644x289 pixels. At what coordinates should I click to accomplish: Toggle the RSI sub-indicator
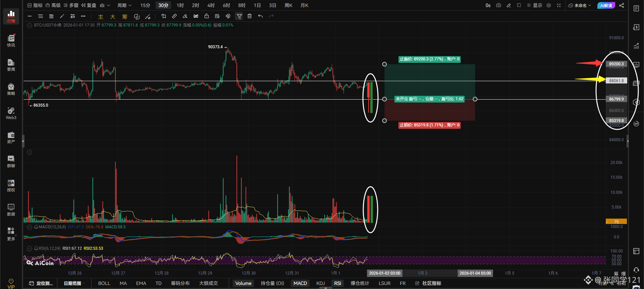pyautogui.click(x=337, y=283)
